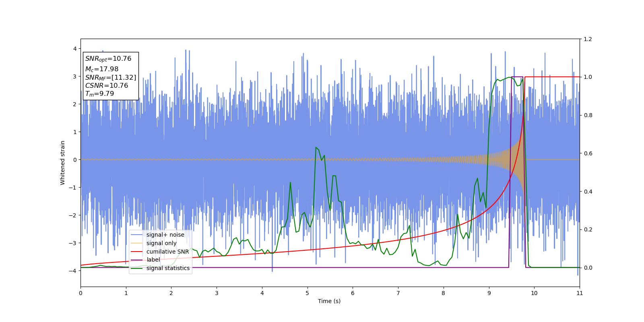Click tick label 2 on the Whitened strain axis

point(75,104)
